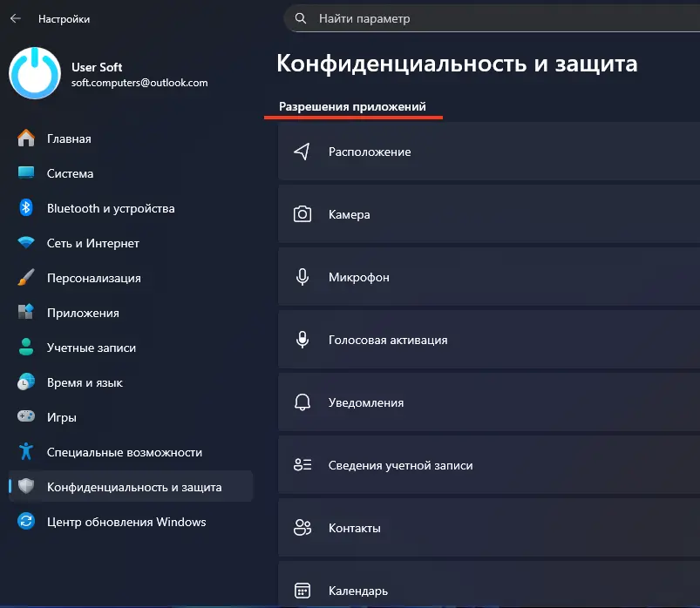
Task: Click the Camera icon
Action: [x=302, y=214]
